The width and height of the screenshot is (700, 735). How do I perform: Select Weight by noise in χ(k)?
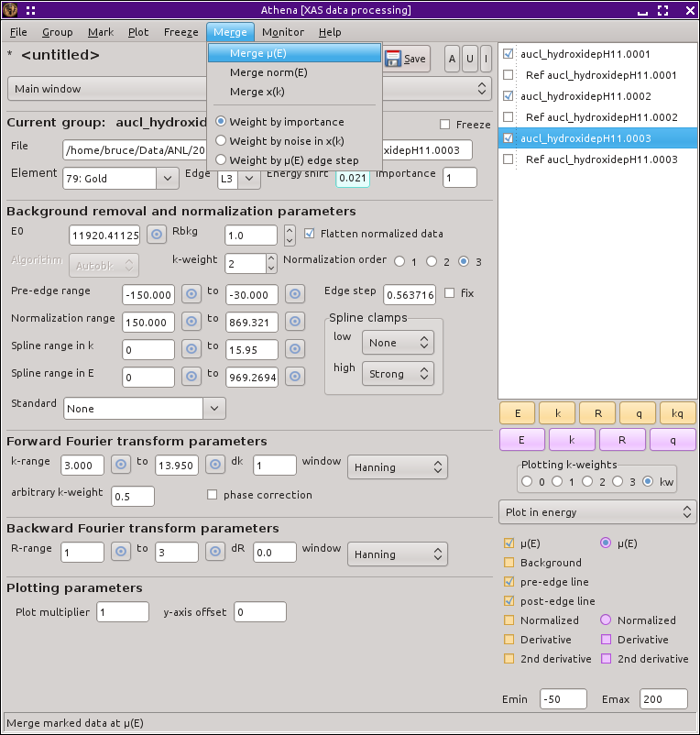pos(220,140)
